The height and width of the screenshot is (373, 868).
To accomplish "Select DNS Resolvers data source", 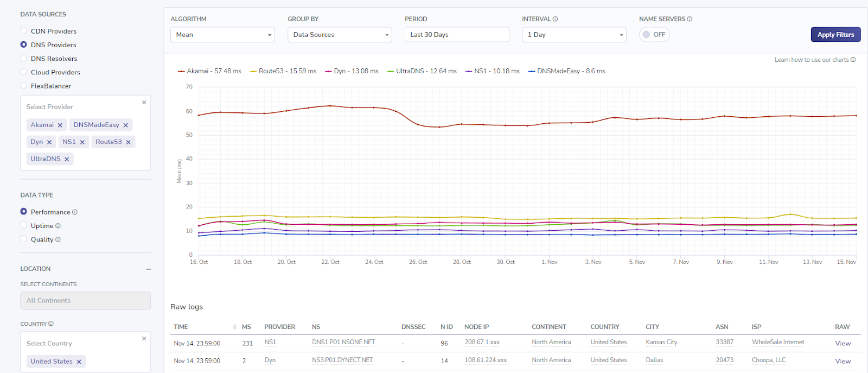I will pyautogui.click(x=23, y=58).
